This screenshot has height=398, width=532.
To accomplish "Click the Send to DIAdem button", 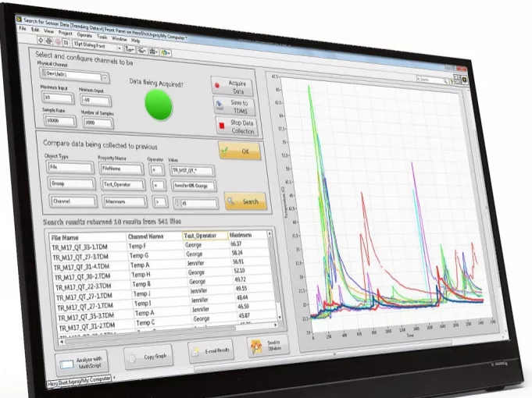I will pyautogui.click(x=268, y=346).
